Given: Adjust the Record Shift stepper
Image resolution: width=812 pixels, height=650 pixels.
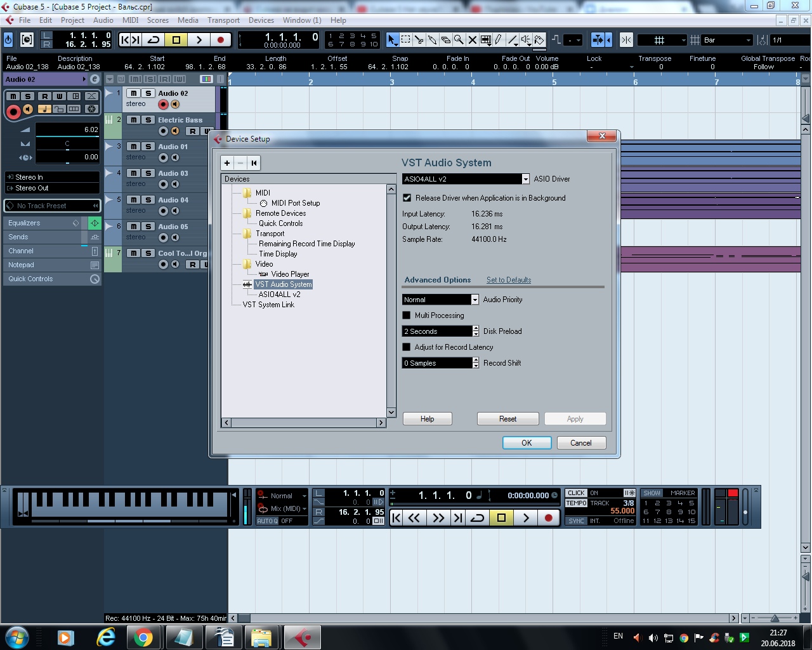Looking at the screenshot, I should tap(476, 363).
